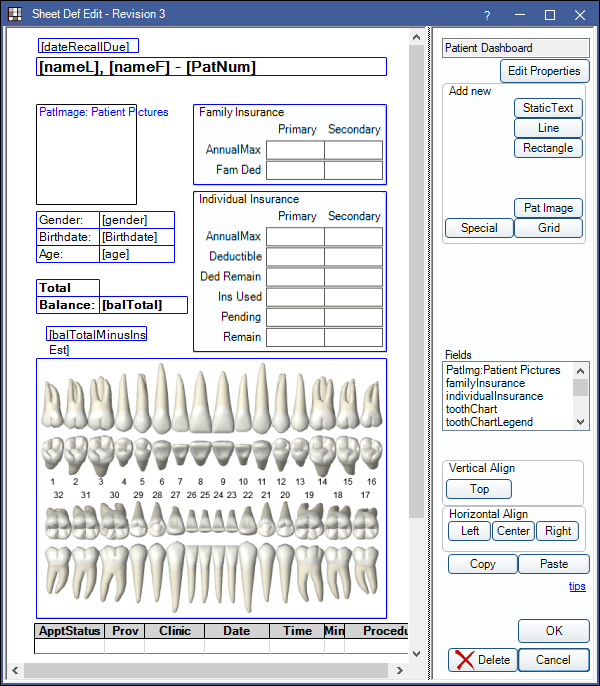Click the Gender: label field
The image size is (600, 686).
[x=68, y=220]
